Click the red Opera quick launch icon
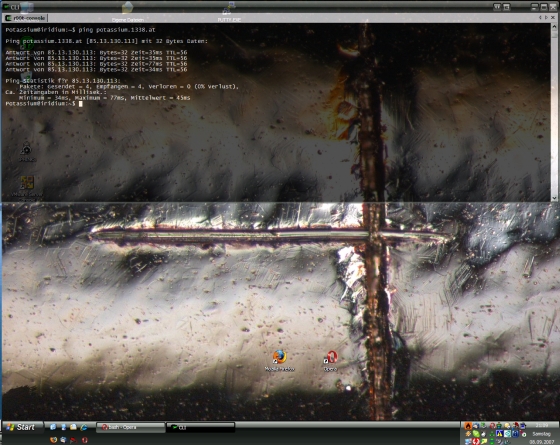This screenshot has height=445, width=560. point(85,440)
